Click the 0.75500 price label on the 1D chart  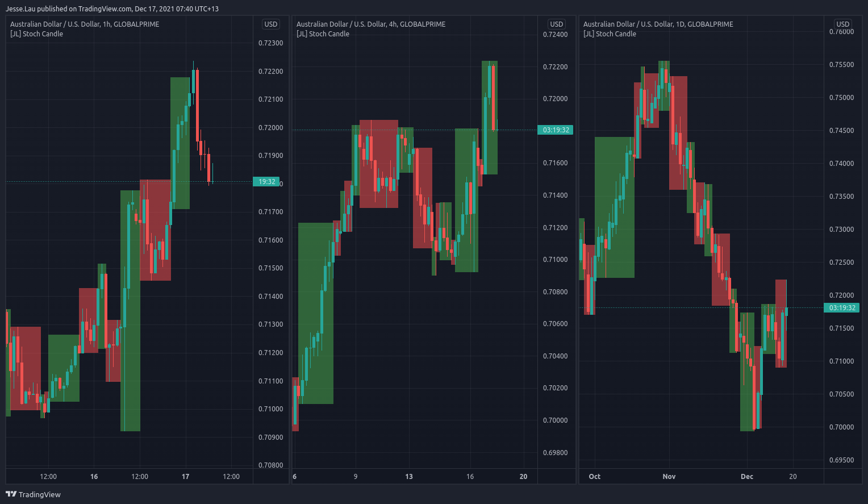coord(842,65)
